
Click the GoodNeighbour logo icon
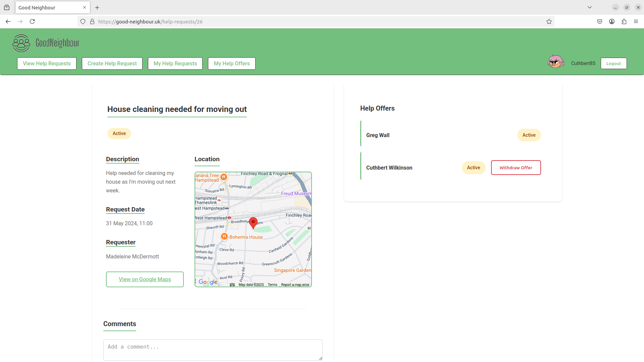[21, 43]
